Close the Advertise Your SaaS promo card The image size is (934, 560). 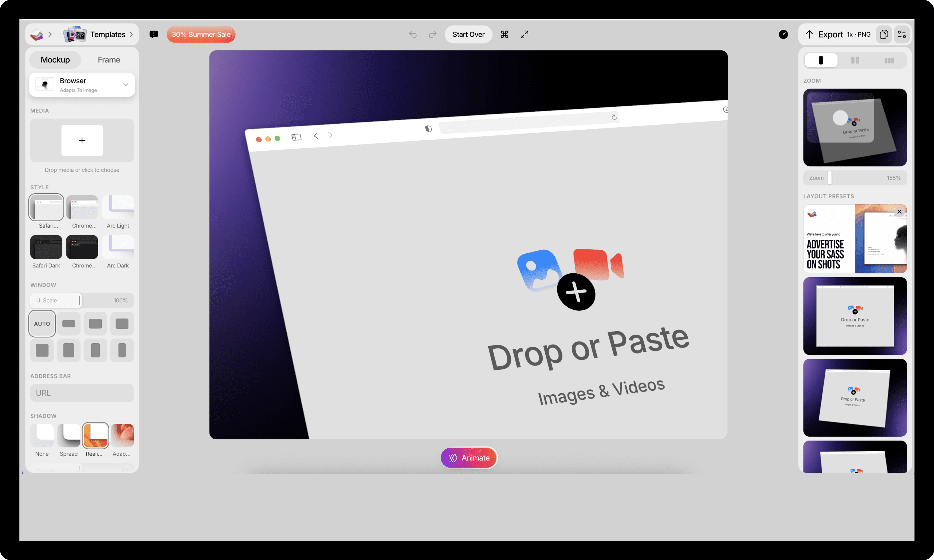coord(899,212)
